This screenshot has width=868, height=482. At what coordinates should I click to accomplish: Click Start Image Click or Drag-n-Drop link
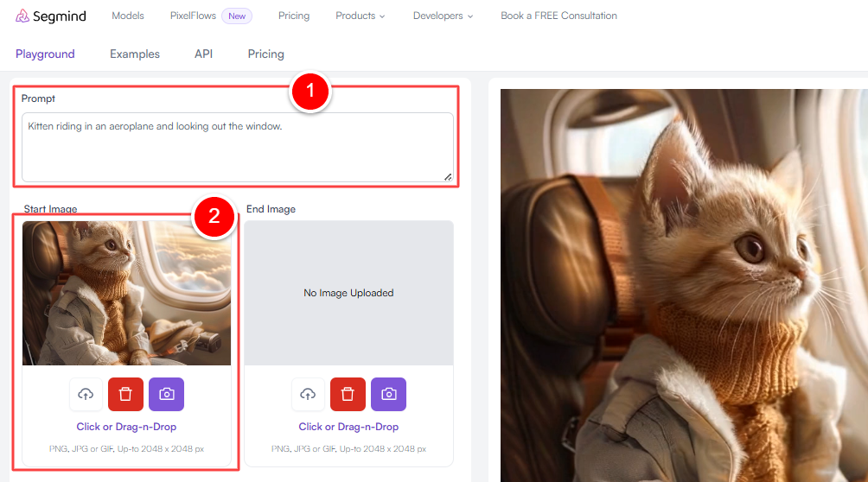point(126,427)
